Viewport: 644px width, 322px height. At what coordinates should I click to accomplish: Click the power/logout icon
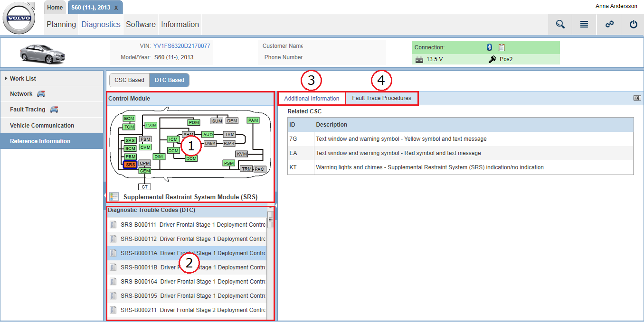point(633,24)
